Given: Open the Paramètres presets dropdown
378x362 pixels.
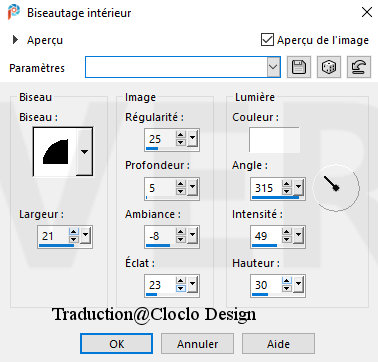Looking at the screenshot, I should 273,67.
